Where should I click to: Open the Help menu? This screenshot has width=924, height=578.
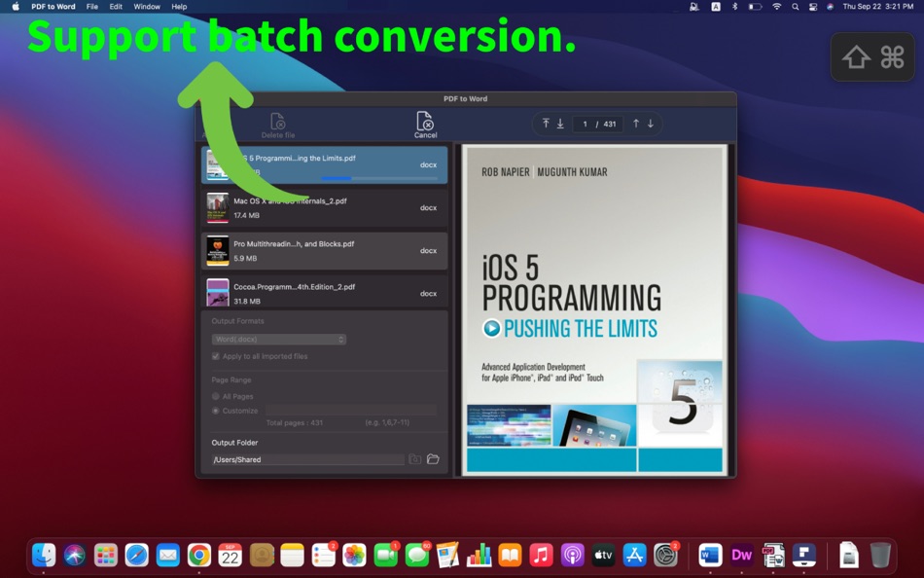point(179,7)
